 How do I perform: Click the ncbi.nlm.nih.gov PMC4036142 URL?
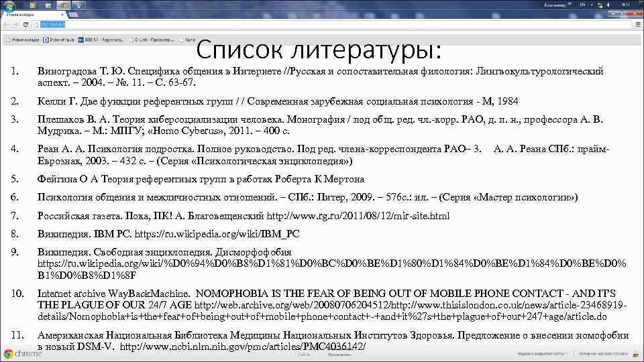(242, 347)
